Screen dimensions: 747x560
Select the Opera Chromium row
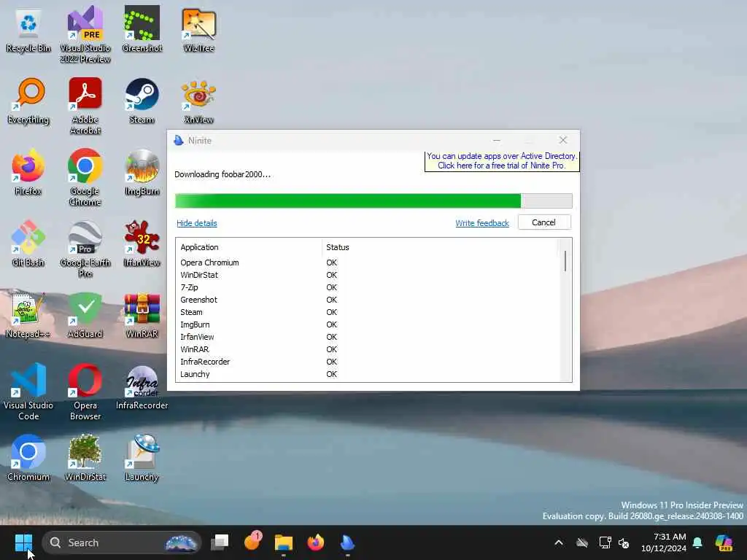(367, 262)
